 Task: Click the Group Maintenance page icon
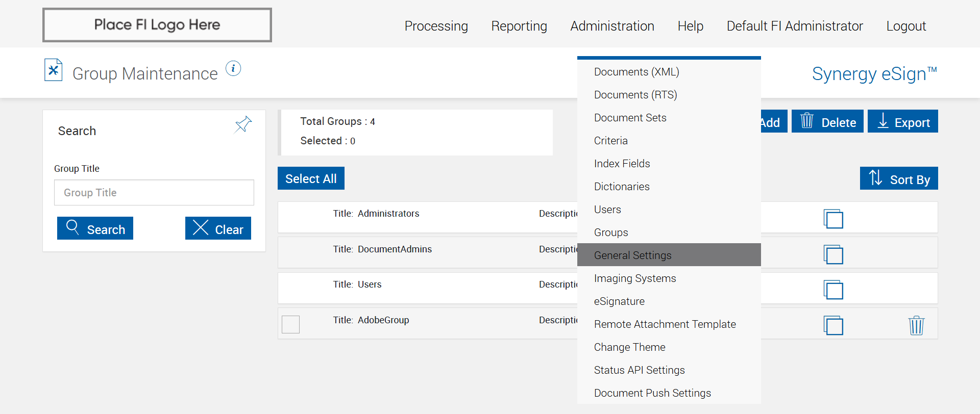54,70
